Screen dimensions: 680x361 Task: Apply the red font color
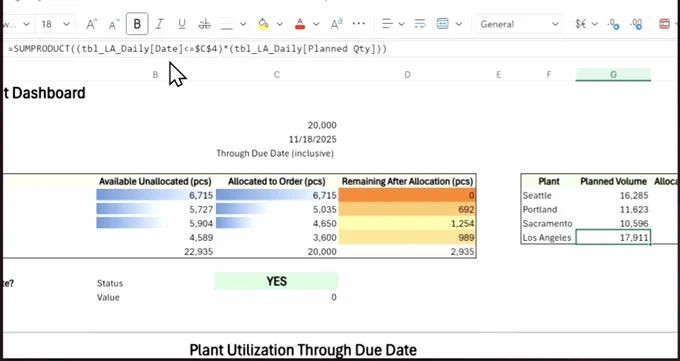click(x=300, y=24)
